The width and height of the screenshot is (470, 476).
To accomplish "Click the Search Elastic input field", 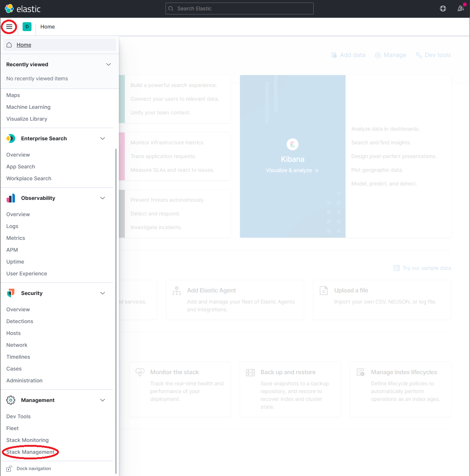I will pyautogui.click(x=239, y=8).
